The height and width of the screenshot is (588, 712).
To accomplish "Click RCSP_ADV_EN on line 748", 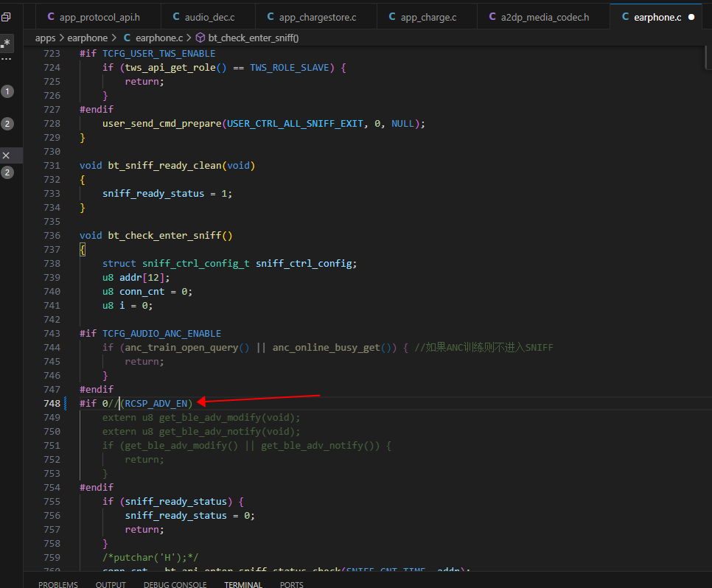I will [x=156, y=404].
